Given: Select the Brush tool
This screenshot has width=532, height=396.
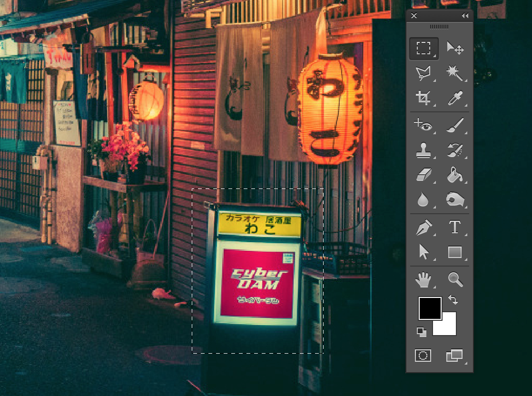Looking at the screenshot, I should click(454, 126).
